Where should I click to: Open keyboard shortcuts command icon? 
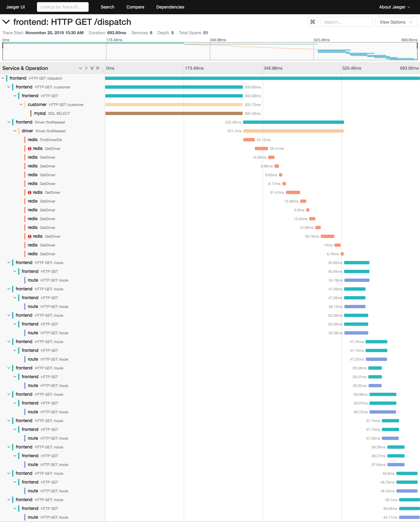pyautogui.click(x=312, y=22)
